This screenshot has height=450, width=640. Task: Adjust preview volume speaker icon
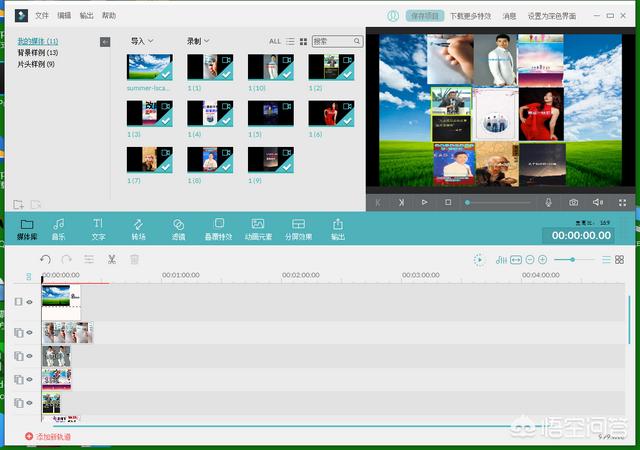[598, 202]
